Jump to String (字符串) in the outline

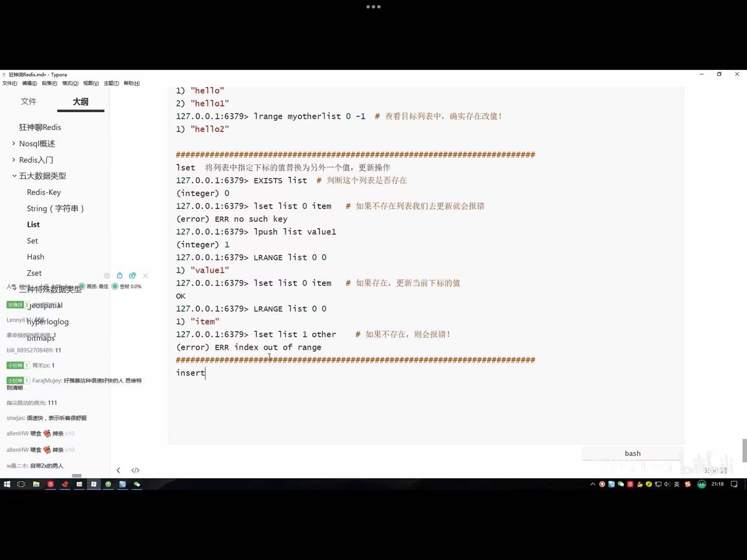(56, 208)
